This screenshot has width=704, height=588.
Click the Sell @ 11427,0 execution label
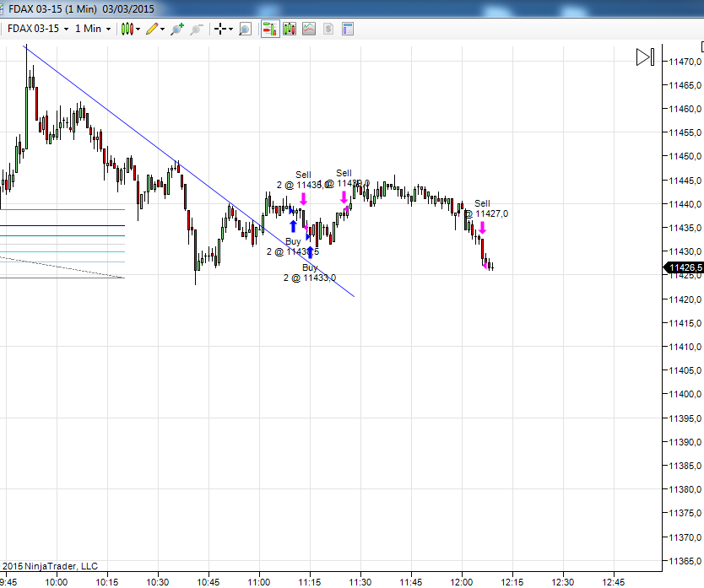tap(486, 208)
